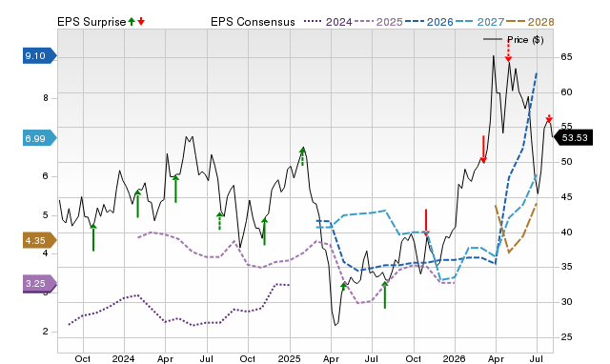Viewport: 610px width, 364px height.
Task: Click the 50 label on the price axis
Action: (x=566, y=161)
